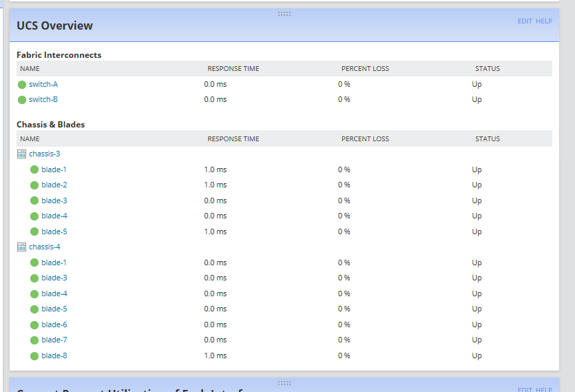Viewport: 575px width, 392px height.
Task: Click blade-8 response time 1.0 ms
Action: click(x=216, y=355)
